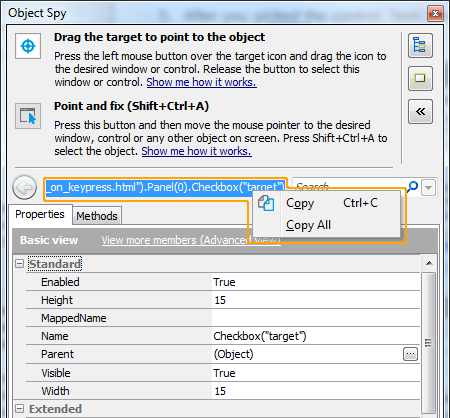Open the Object Browser tree icon

coord(420,45)
